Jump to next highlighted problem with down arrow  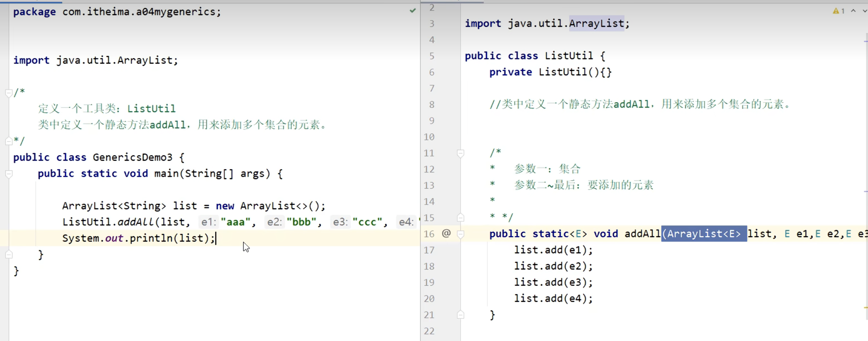[864, 11]
